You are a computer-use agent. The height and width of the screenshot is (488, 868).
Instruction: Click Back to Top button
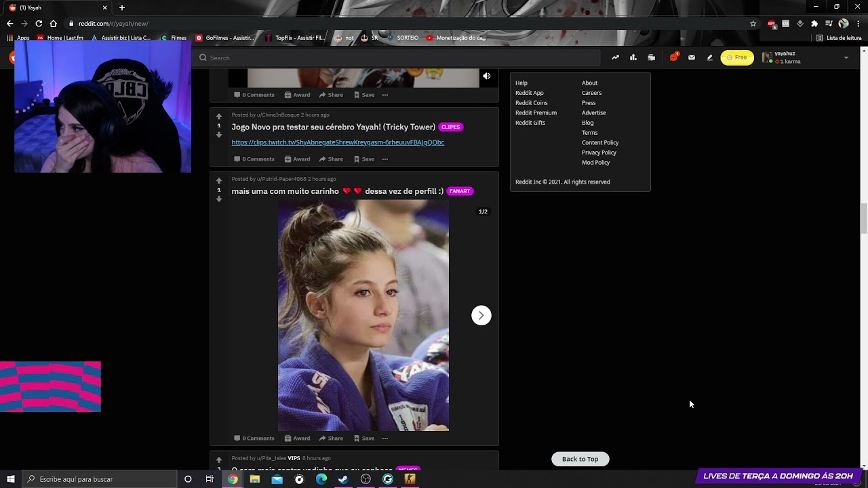[580, 459]
